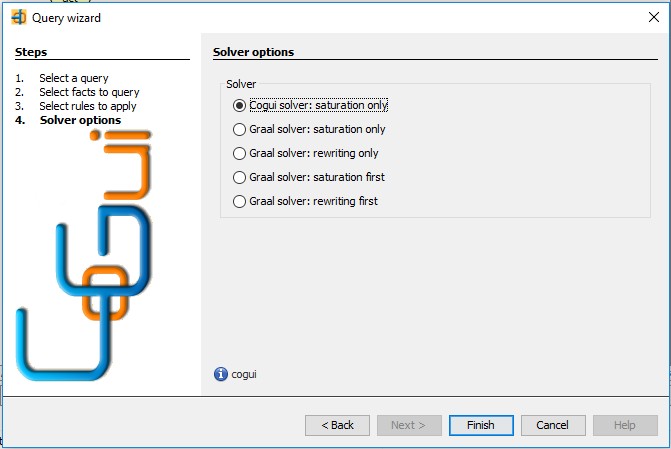Viewport: 671px width, 449px height.
Task: Click the cogui info text label
Action: click(244, 375)
